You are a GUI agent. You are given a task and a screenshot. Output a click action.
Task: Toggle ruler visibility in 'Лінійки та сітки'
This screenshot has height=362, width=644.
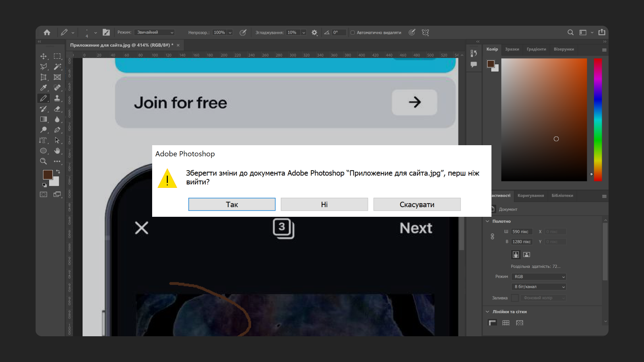[492, 323]
